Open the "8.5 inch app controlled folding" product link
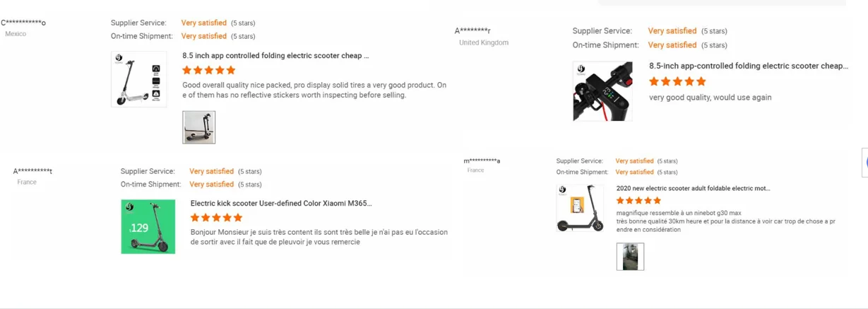Image resolution: width=868 pixels, height=309 pixels. (275, 55)
